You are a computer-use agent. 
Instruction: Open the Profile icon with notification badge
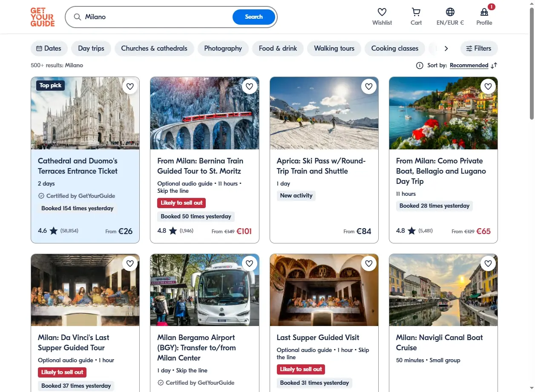(484, 12)
